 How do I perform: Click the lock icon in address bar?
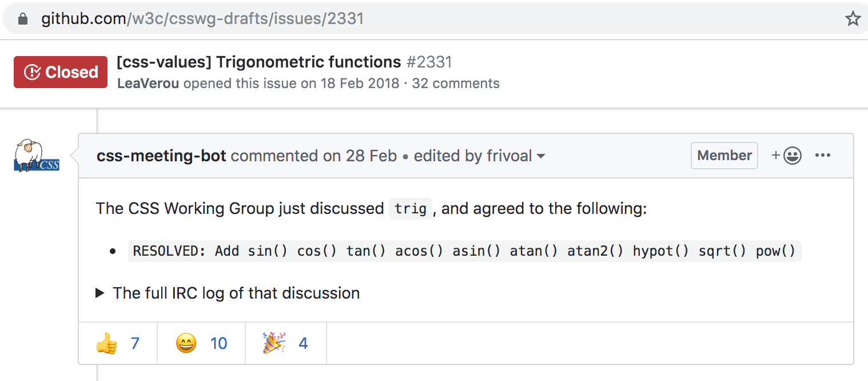[23, 19]
